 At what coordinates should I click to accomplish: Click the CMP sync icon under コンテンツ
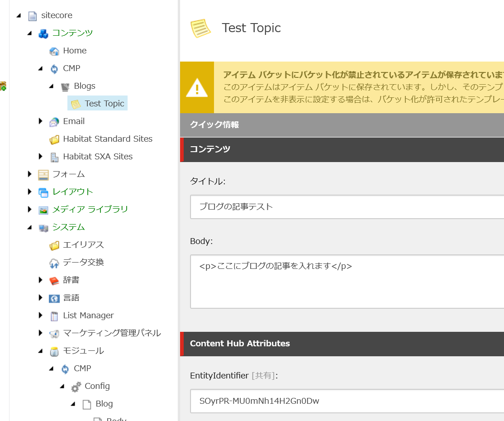54,69
